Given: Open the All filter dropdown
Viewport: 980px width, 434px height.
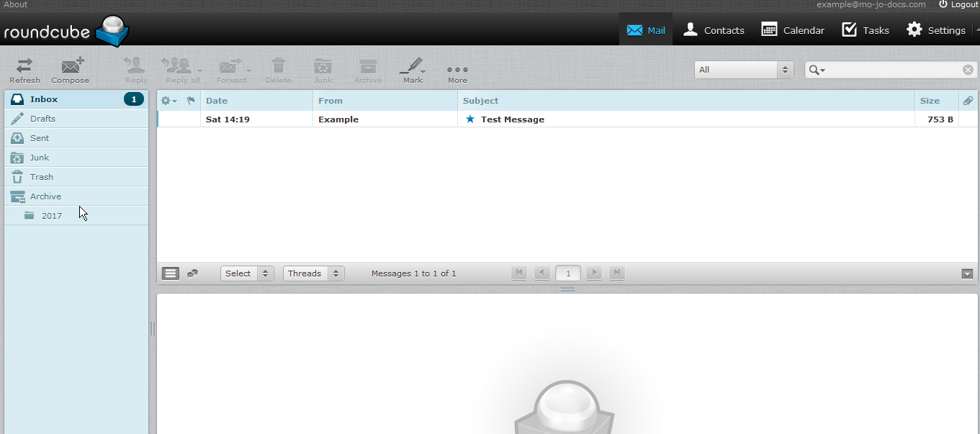Looking at the screenshot, I should (x=743, y=70).
